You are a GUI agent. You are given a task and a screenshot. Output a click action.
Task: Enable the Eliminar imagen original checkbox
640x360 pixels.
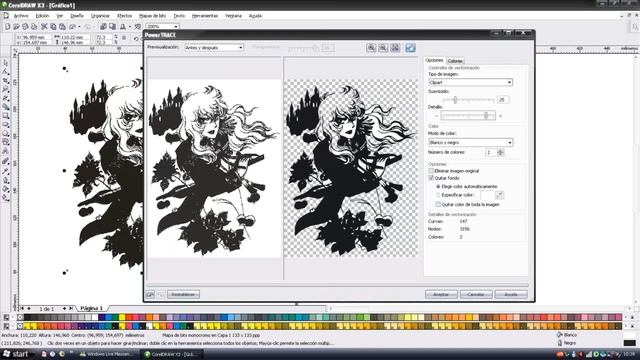431,171
